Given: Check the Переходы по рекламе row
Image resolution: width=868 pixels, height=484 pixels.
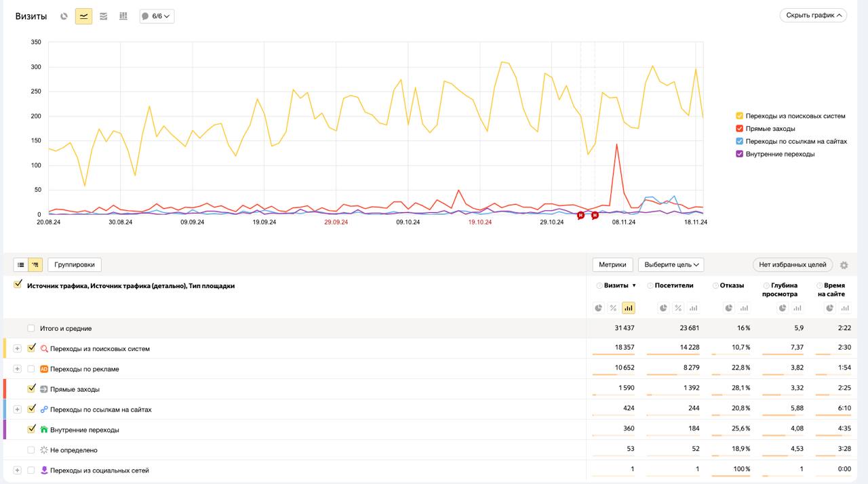Looking at the screenshot, I should pyautogui.click(x=31, y=369).
